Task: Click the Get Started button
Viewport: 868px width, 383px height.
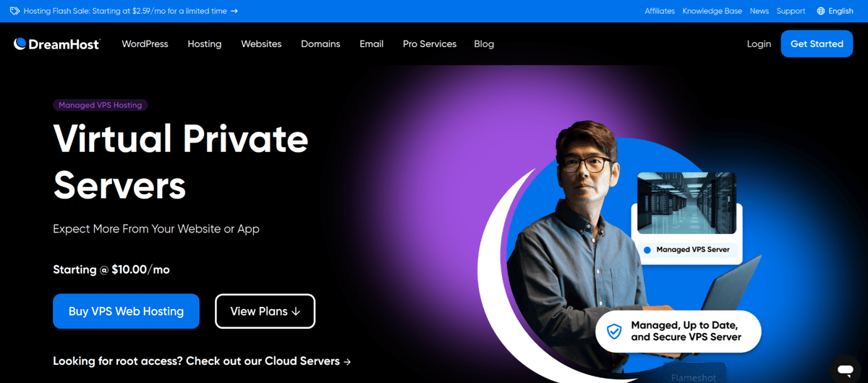Action: pyautogui.click(x=817, y=44)
